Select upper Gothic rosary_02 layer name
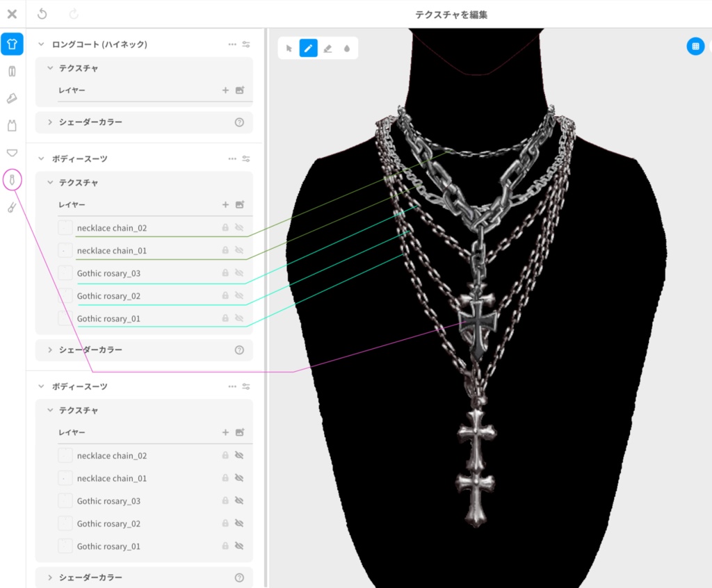 (108, 296)
